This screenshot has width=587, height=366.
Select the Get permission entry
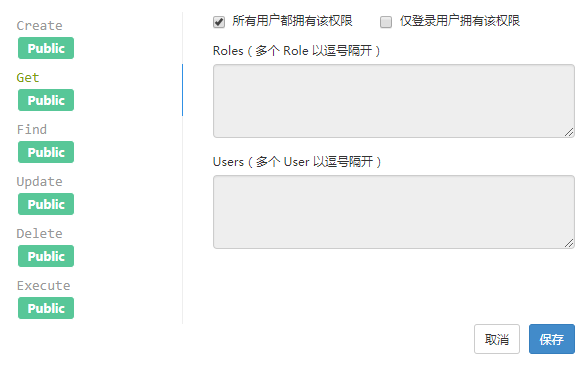click(x=28, y=77)
